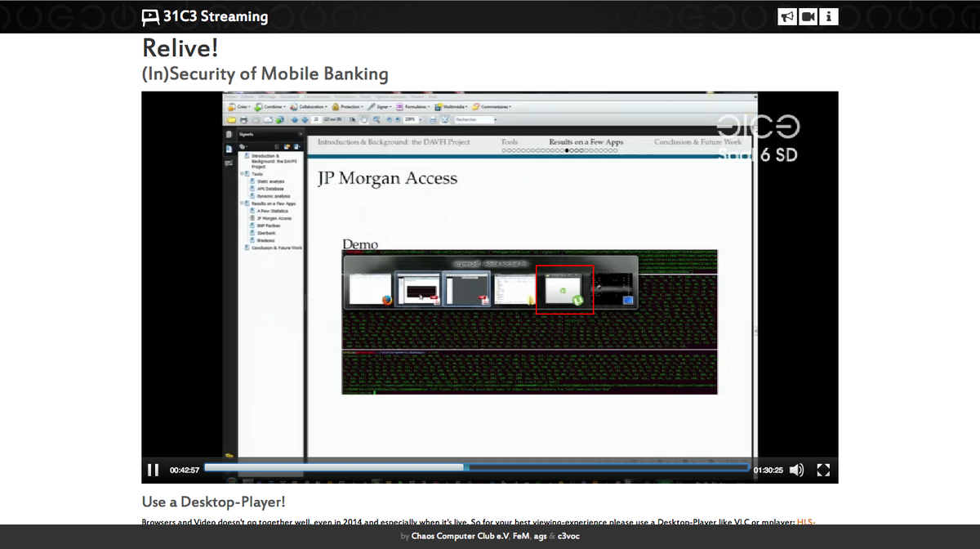The width and height of the screenshot is (980, 549).
Task: Open the c3voc footer link
Action: tap(569, 537)
